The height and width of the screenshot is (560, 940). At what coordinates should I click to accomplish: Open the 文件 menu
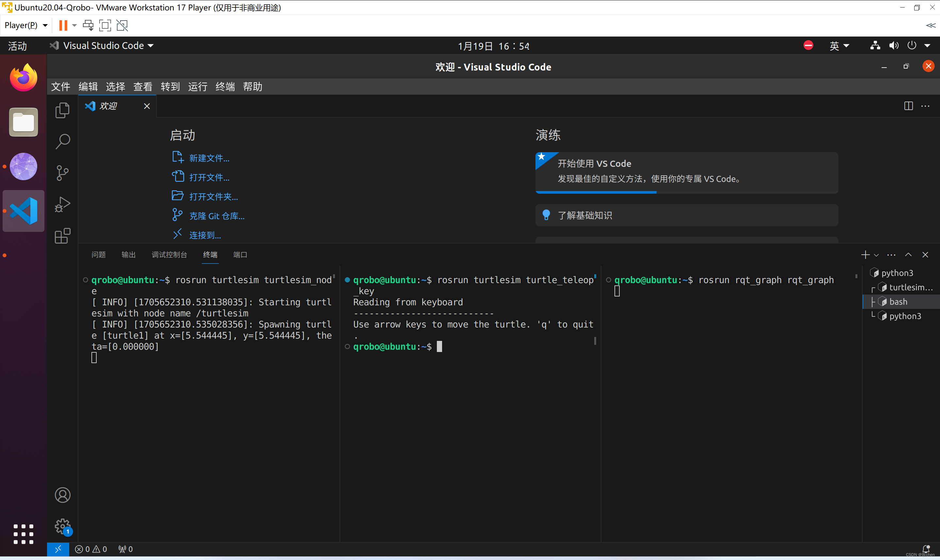(x=60, y=87)
